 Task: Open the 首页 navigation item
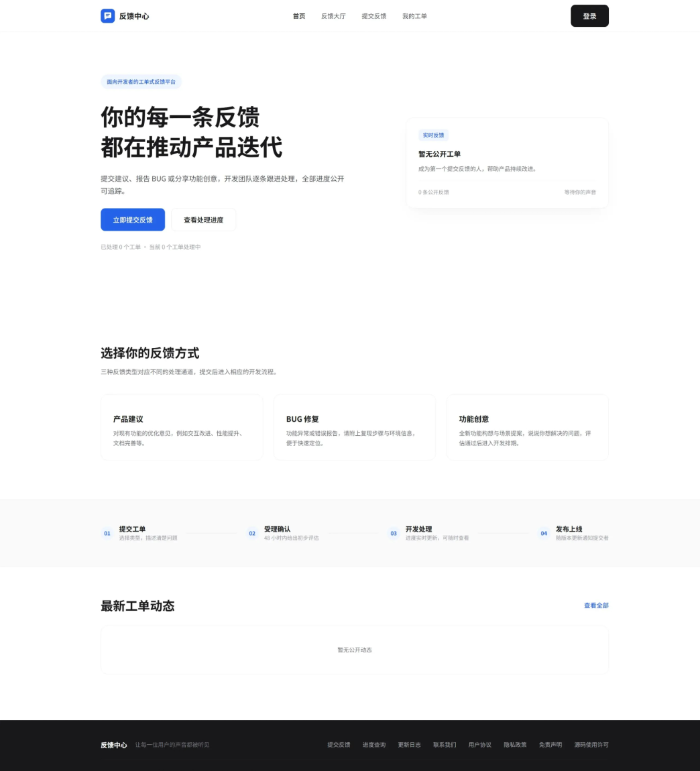299,16
